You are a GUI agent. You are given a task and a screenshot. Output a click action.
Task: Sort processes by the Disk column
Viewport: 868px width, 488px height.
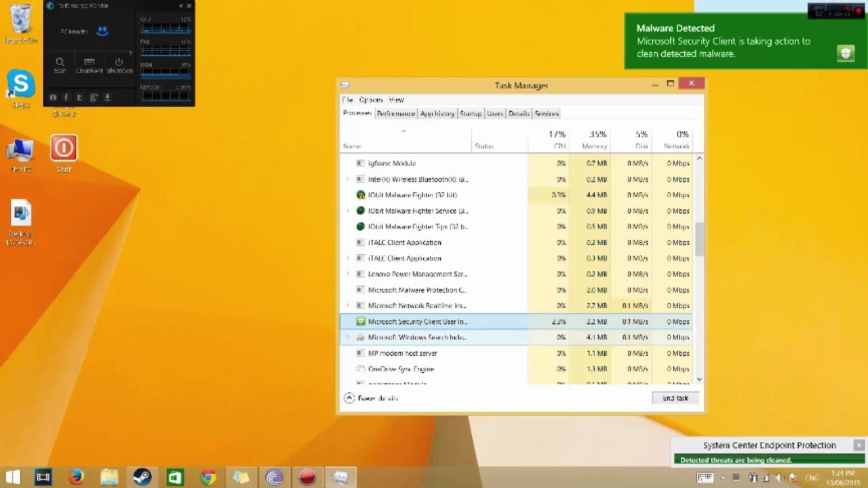click(x=631, y=140)
